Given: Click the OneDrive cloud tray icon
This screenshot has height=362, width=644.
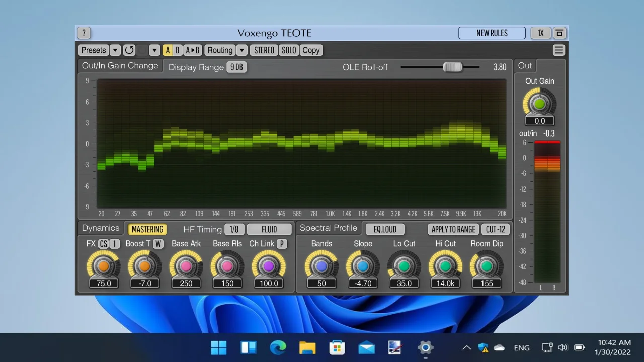Looking at the screenshot, I should coord(499,347).
